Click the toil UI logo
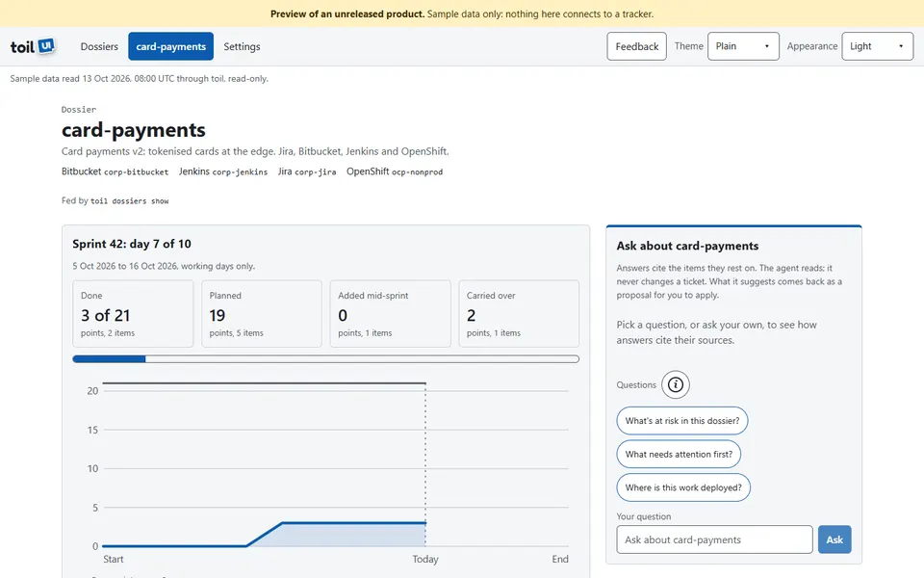 point(33,46)
